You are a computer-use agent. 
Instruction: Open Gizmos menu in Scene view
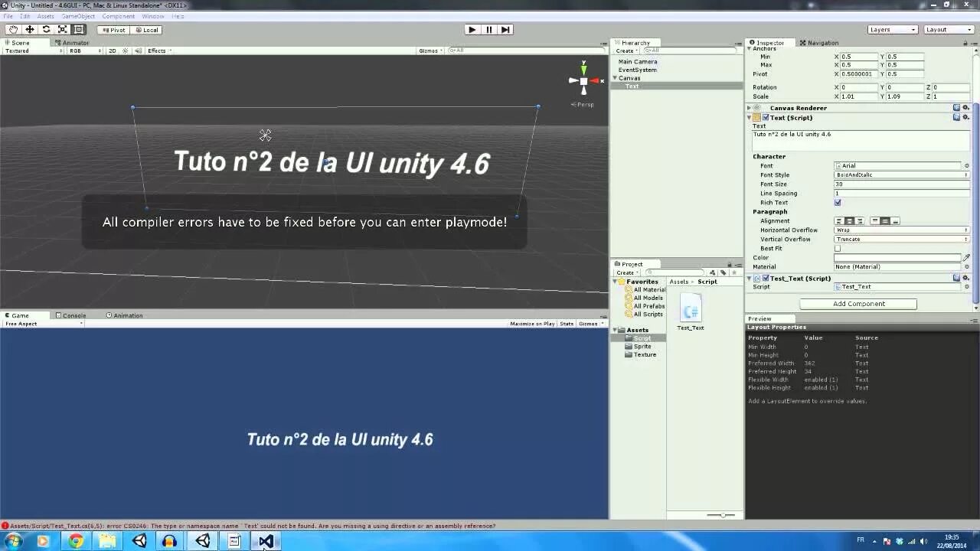point(430,51)
